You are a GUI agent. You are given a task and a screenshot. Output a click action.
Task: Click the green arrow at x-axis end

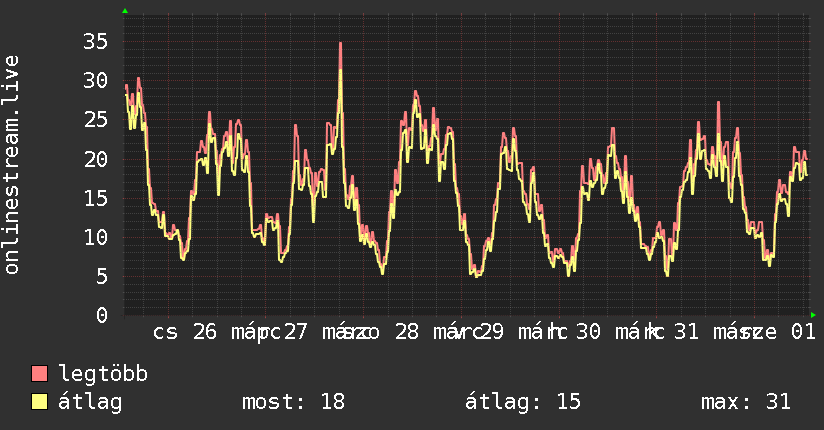tap(813, 315)
